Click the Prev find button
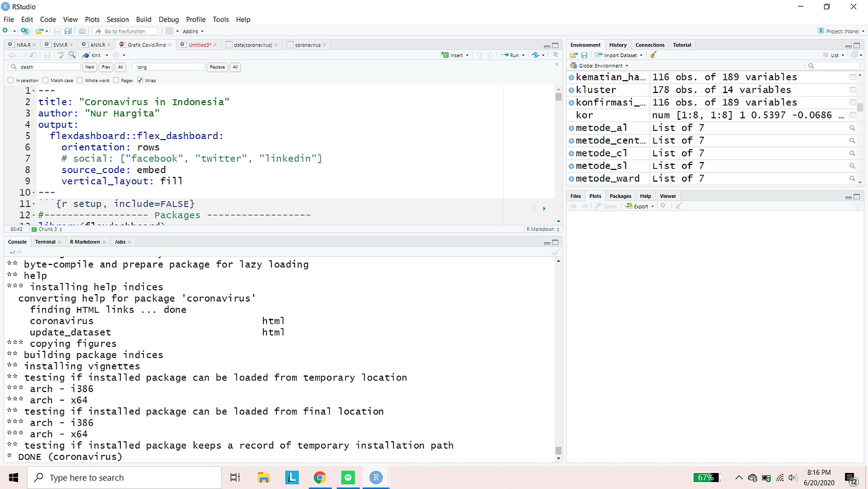 106,67
